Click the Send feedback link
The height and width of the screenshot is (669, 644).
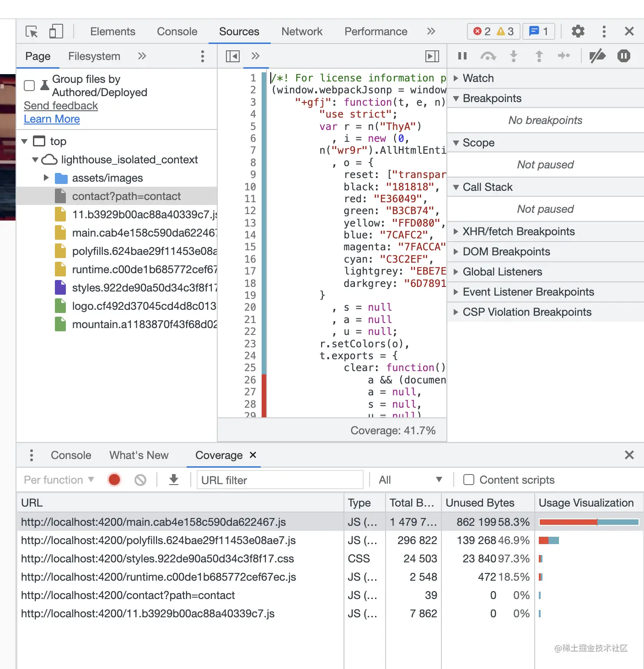point(61,106)
